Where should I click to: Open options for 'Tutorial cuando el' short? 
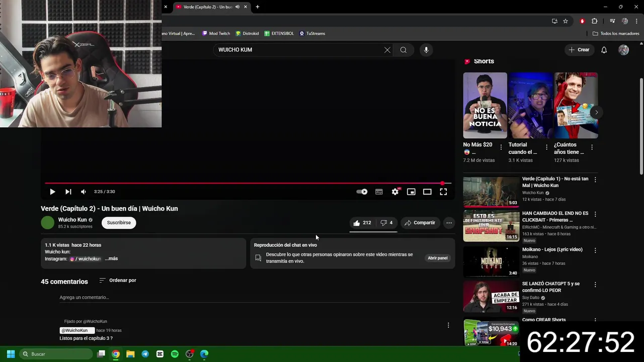546,147
